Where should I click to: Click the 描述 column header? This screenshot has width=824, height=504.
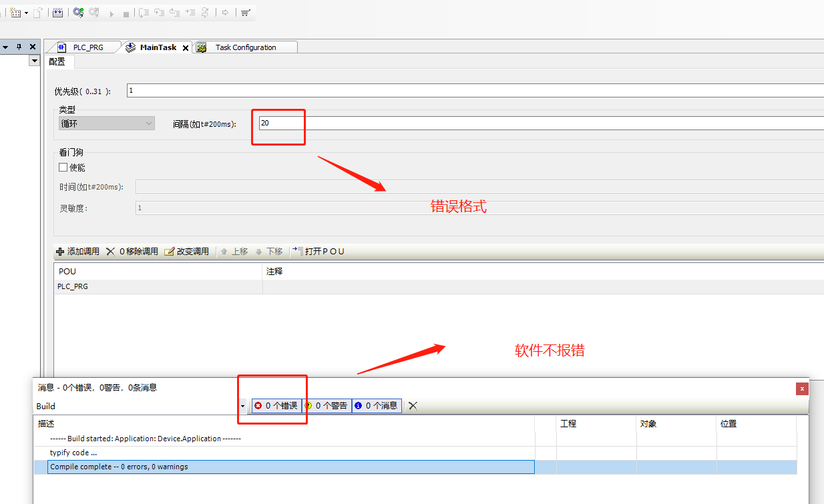284,424
